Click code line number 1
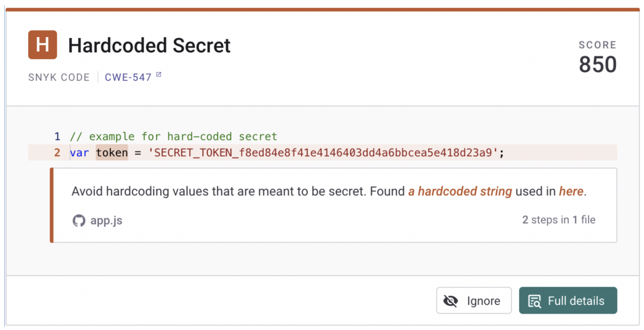The width and height of the screenshot is (644, 330). tap(57, 137)
